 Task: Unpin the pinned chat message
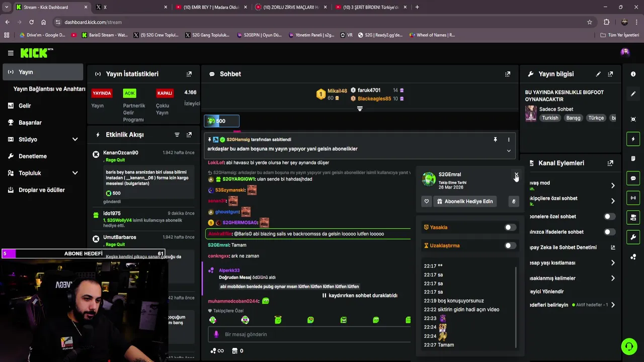click(495, 140)
